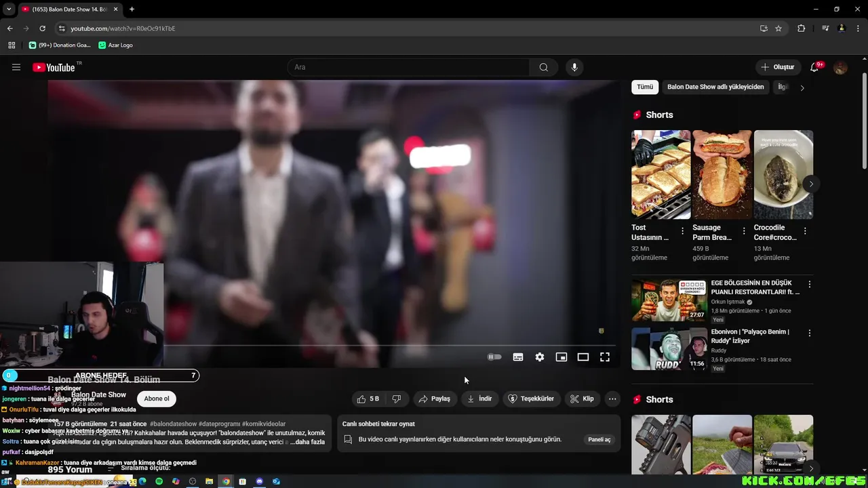Open Sausage Parm Bread short thumbnail
Image resolution: width=868 pixels, height=488 pixels.
[x=722, y=174]
